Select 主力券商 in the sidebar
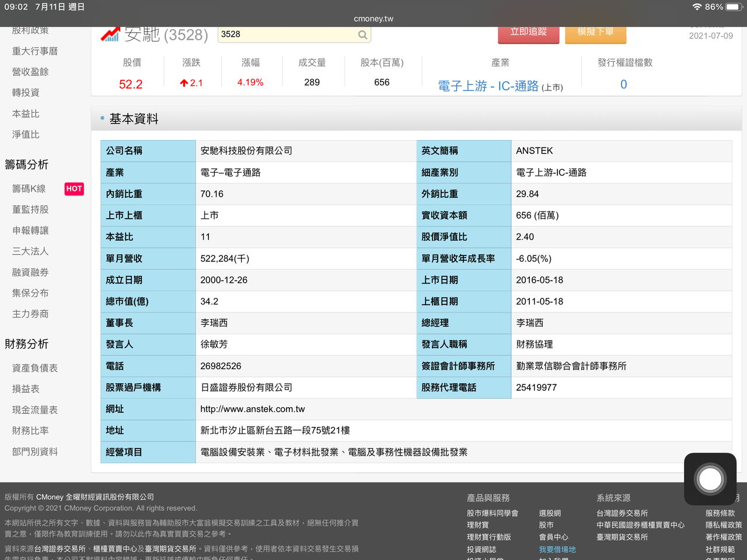747x560 pixels. point(30,314)
